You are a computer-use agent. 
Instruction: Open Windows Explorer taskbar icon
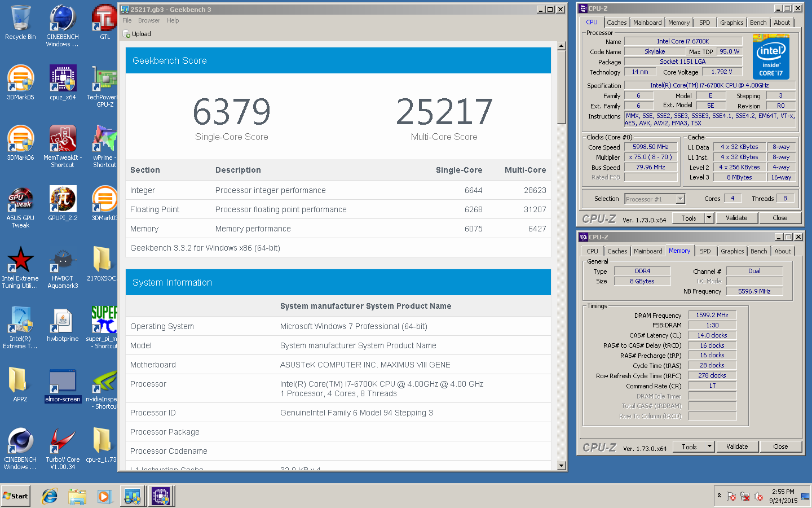click(x=77, y=496)
